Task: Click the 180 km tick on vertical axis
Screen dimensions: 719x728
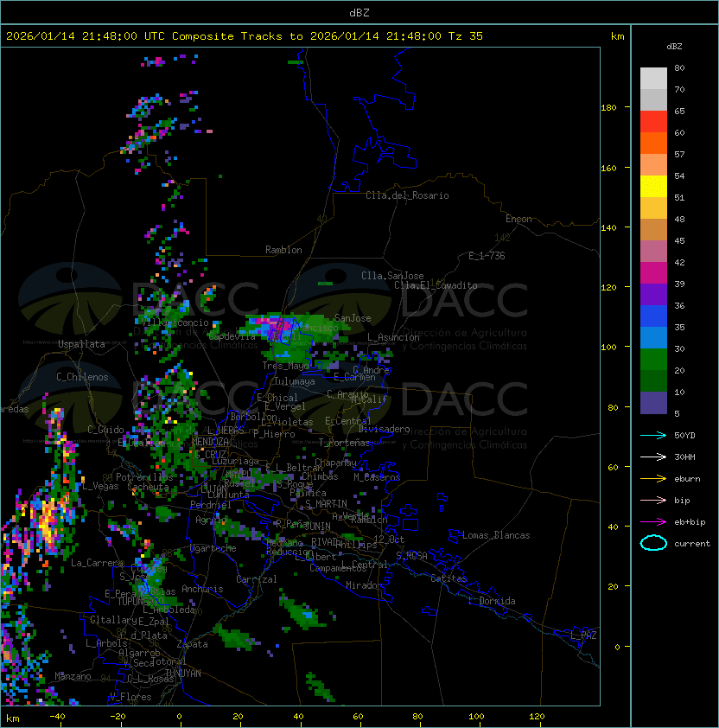Action: click(x=608, y=108)
